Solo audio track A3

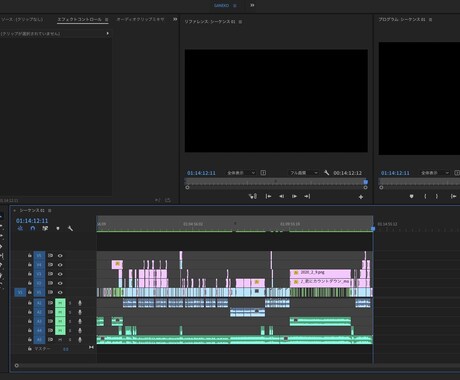(70, 321)
